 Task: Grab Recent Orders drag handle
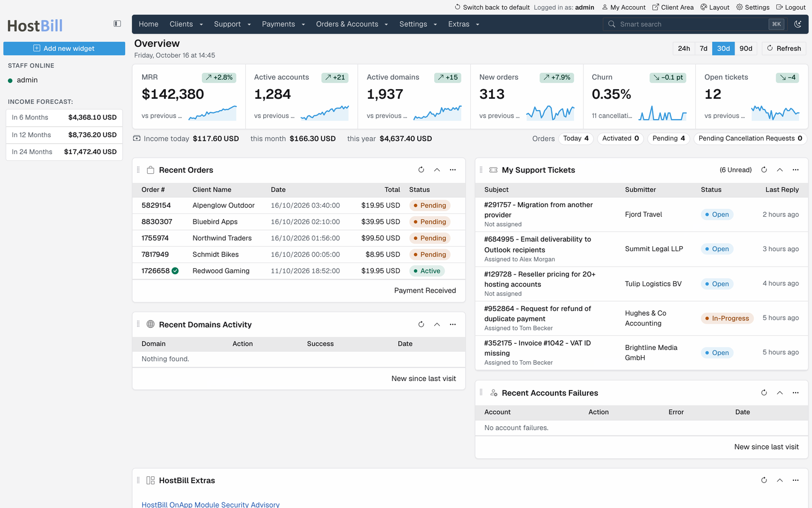(x=138, y=170)
